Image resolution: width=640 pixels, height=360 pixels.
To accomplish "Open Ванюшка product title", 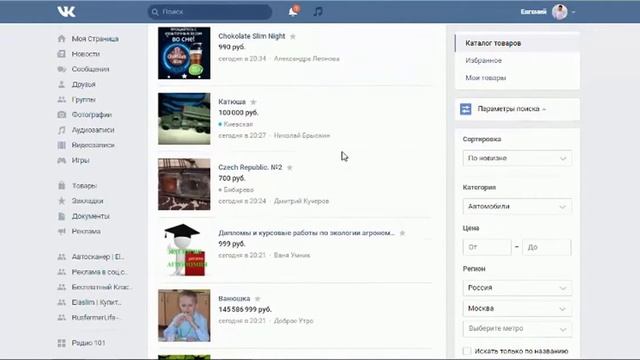I will tap(234, 299).
